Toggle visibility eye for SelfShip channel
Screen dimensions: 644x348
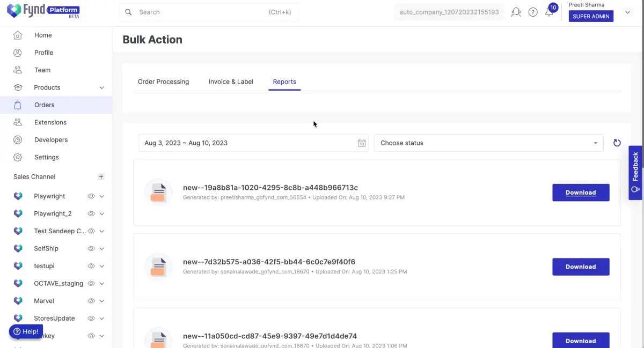click(x=91, y=248)
